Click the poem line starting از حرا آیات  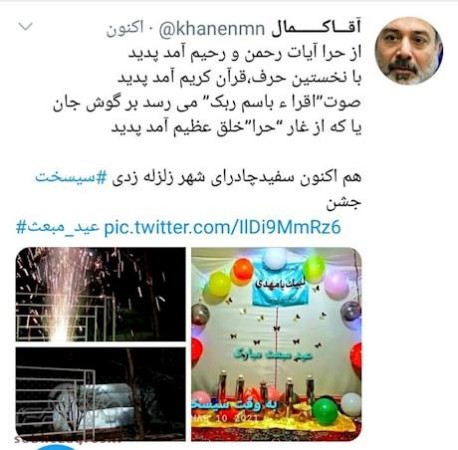click(x=245, y=54)
